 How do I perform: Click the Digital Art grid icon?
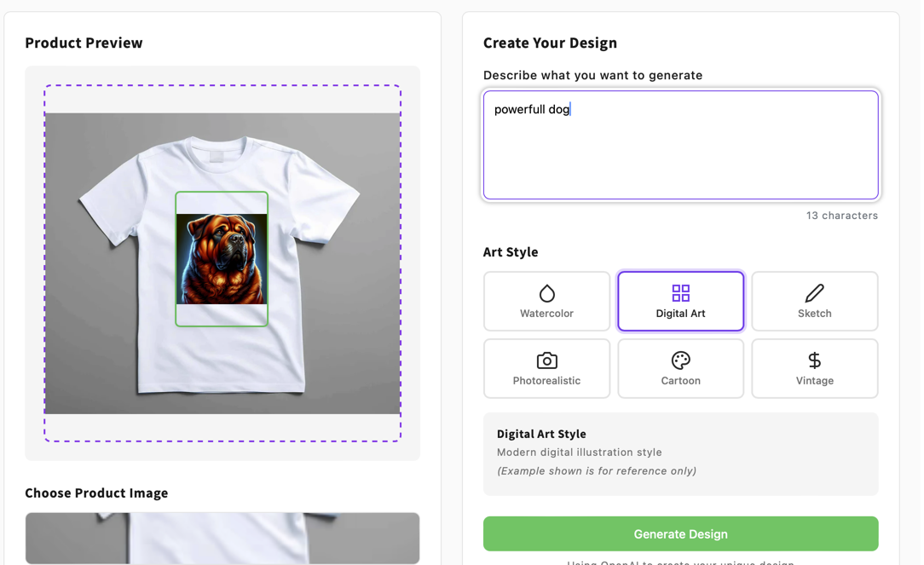tap(680, 291)
